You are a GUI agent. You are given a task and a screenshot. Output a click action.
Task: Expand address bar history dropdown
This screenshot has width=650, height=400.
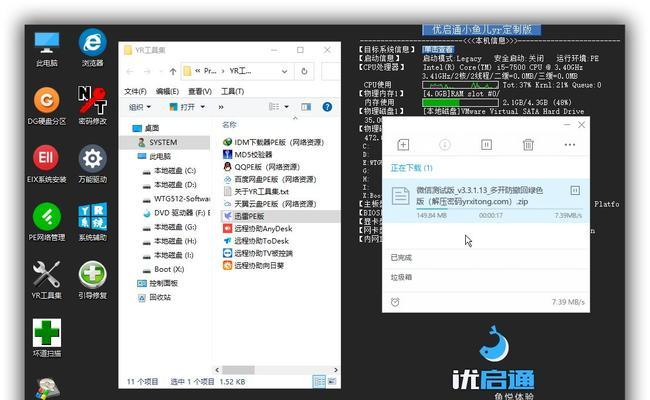click(284, 71)
